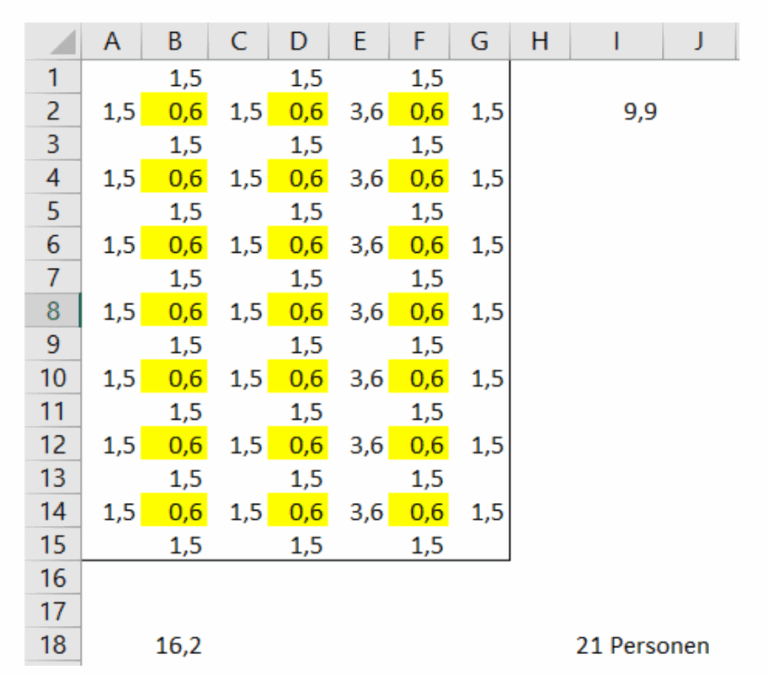The height and width of the screenshot is (675, 768).
Task: Click the Select All corner triangle
Action: coord(63,43)
